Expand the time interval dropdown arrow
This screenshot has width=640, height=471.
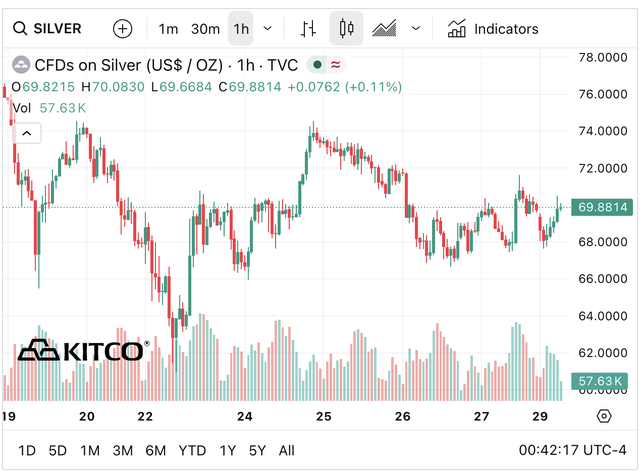267,29
